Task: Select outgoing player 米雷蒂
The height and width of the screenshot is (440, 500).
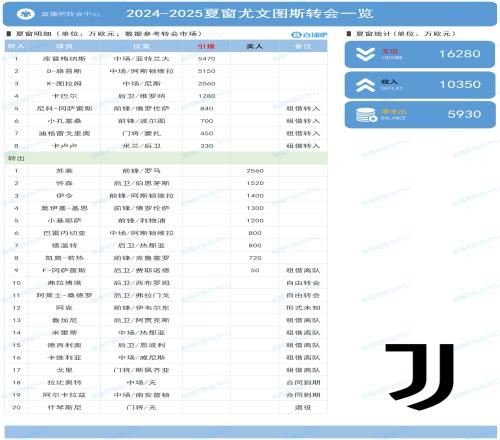Action: point(64,333)
